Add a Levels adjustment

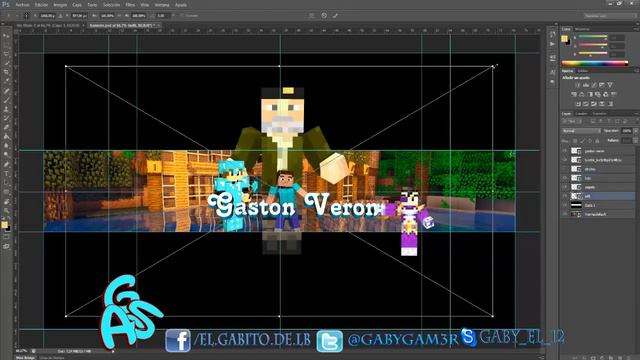point(586,85)
